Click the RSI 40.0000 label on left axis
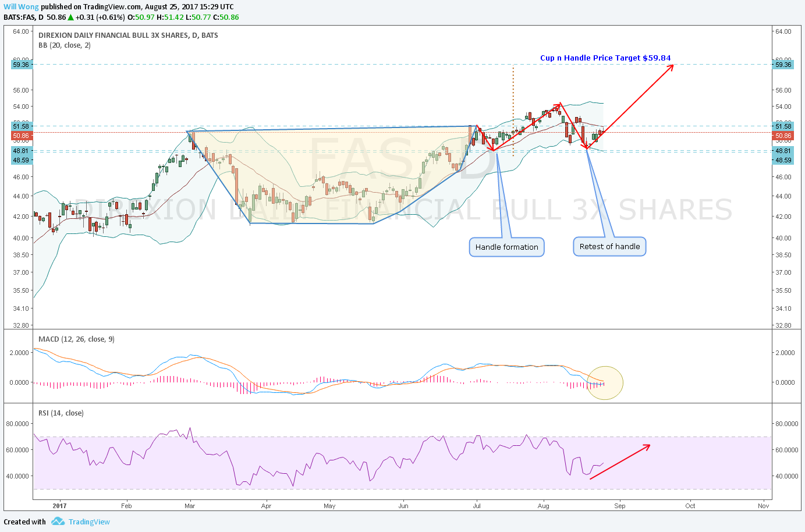This screenshot has width=805, height=532. [17, 476]
